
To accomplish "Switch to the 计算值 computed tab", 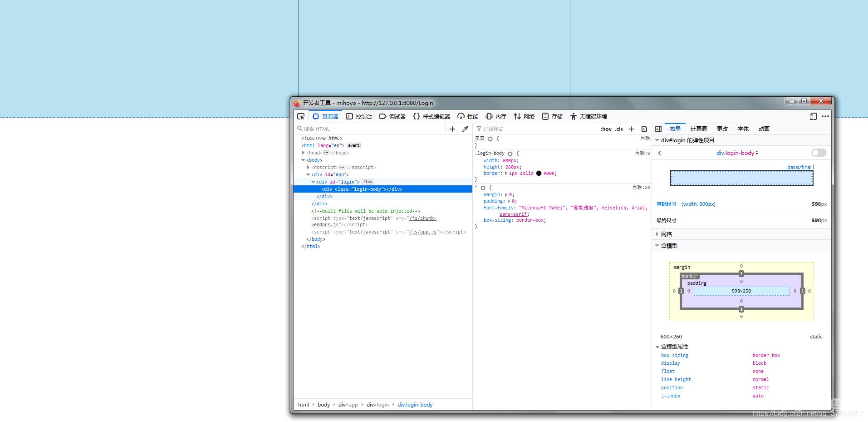I will point(698,129).
